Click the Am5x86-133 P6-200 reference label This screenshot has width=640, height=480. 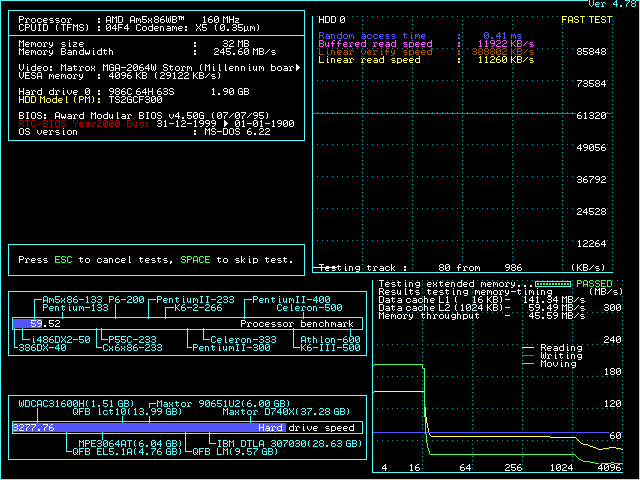tap(94, 300)
